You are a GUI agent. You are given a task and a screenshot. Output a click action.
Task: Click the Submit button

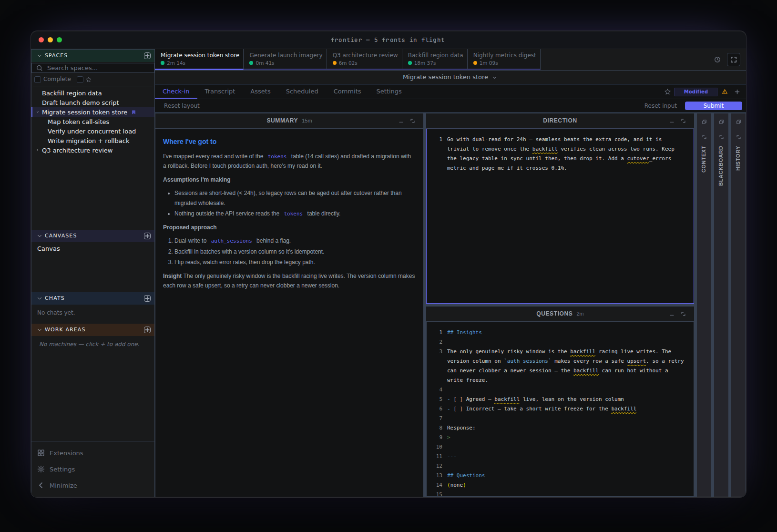[x=714, y=106]
